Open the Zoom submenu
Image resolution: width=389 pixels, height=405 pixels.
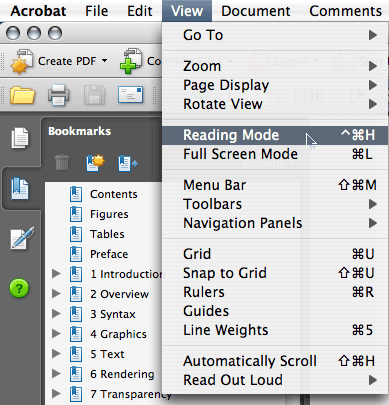(275, 66)
